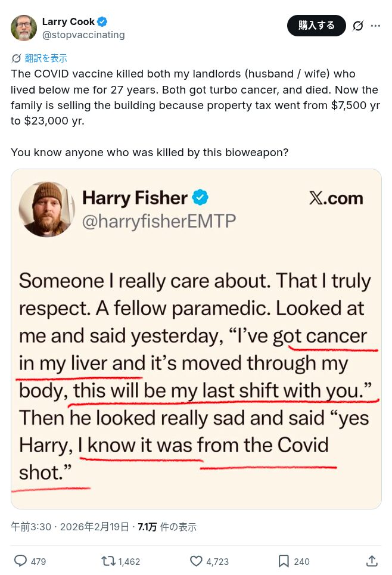This screenshot has height=575, width=392.
Task: Open the three-dot more options menu
Action: [375, 26]
